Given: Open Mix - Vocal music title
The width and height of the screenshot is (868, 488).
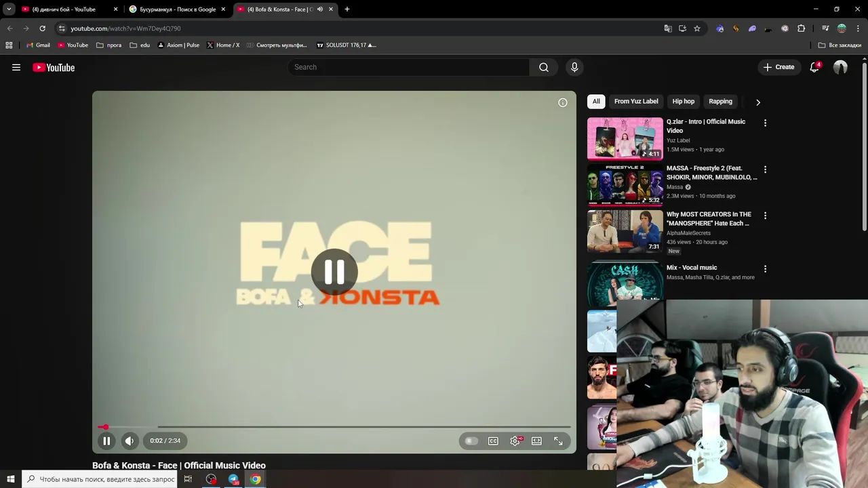Looking at the screenshot, I should pyautogui.click(x=692, y=268).
